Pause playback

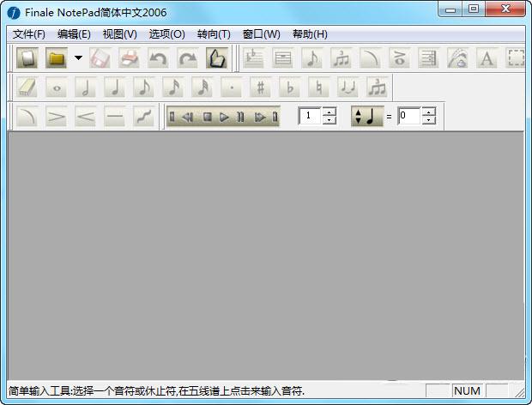coord(241,118)
